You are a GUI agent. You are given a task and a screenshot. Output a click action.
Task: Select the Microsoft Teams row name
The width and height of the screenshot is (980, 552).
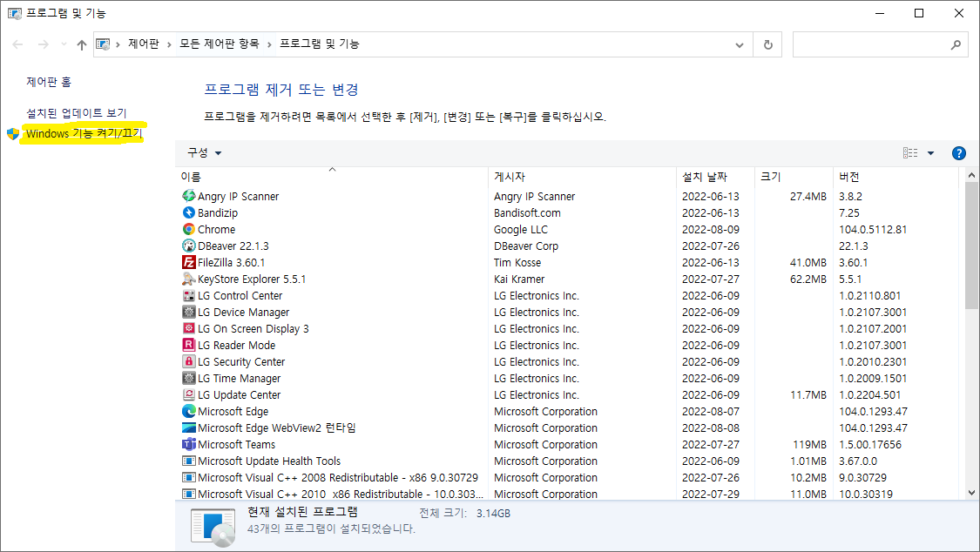[x=236, y=445]
